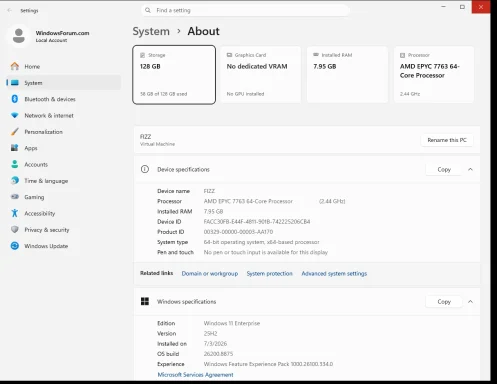This screenshot has height=384, width=497.
Task: Click the back arrow beside Settings
Action: click(x=9, y=10)
